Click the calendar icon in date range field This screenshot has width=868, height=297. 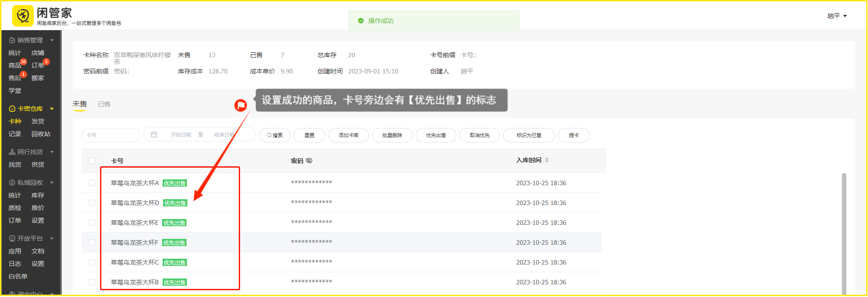pos(154,135)
